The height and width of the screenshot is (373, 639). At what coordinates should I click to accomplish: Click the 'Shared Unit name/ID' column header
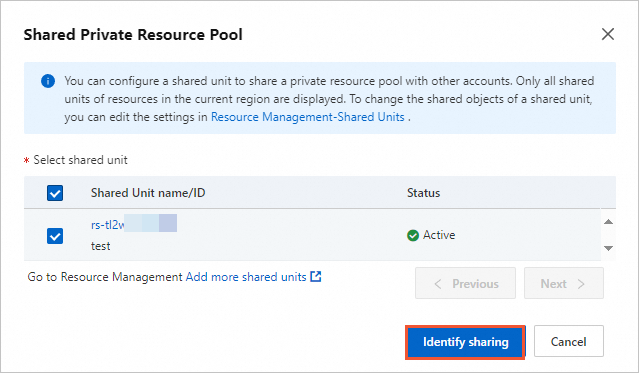(148, 192)
